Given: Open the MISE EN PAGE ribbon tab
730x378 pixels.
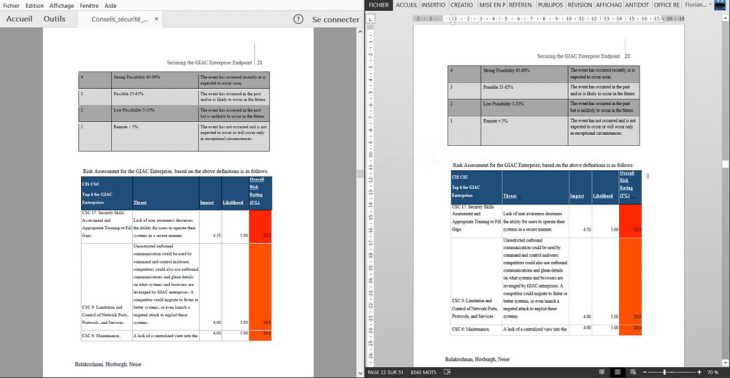Looking at the screenshot, I should (x=492, y=5).
